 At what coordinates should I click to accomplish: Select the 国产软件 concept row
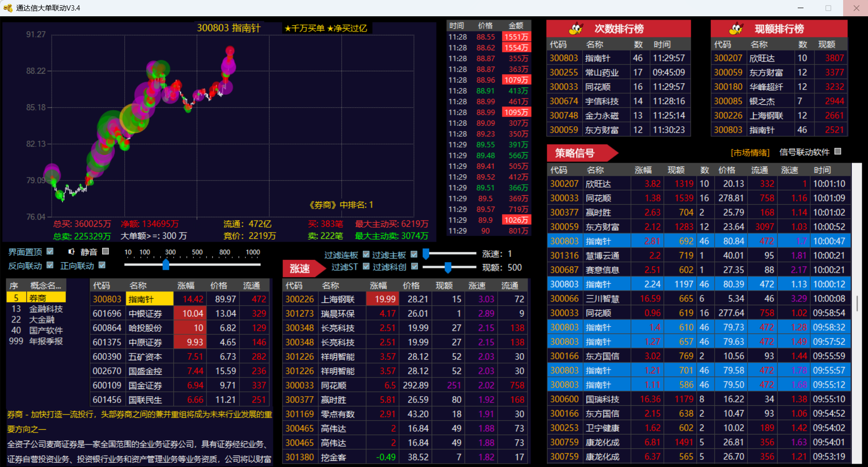pyautogui.click(x=46, y=331)
